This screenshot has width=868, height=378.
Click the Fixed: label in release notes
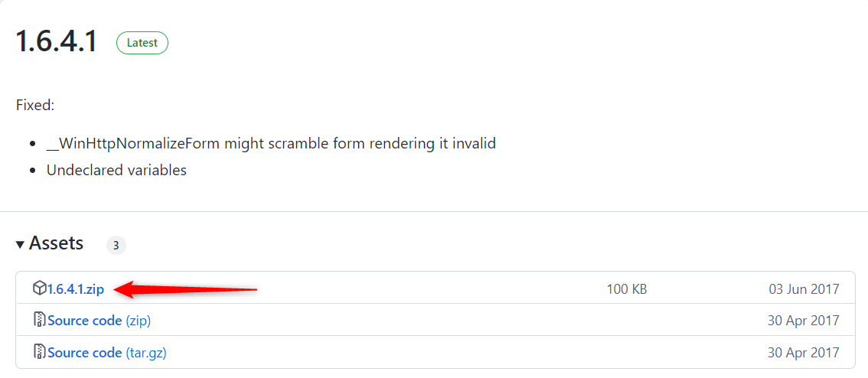pos(35,105)
